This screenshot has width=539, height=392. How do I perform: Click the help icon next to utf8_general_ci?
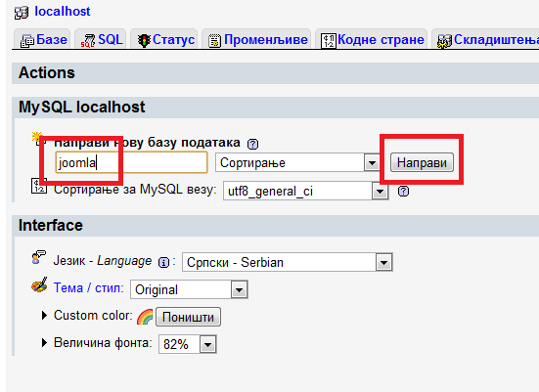point(403,192)
